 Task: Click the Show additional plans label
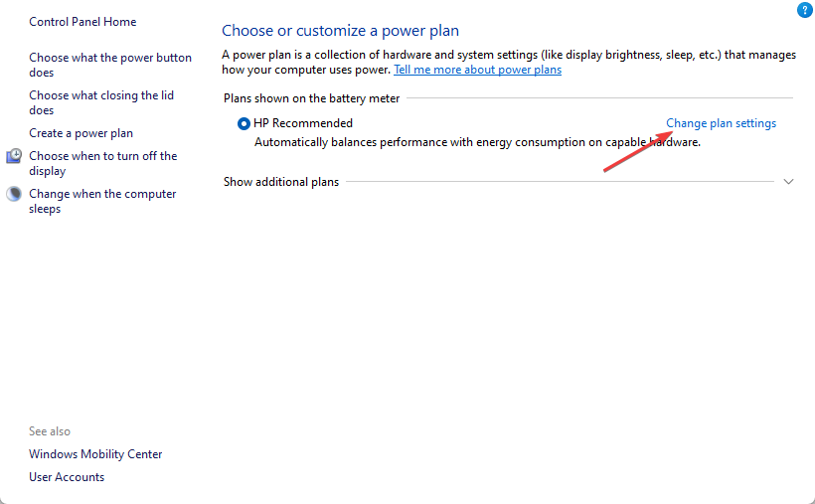click(x=280, y=182)
